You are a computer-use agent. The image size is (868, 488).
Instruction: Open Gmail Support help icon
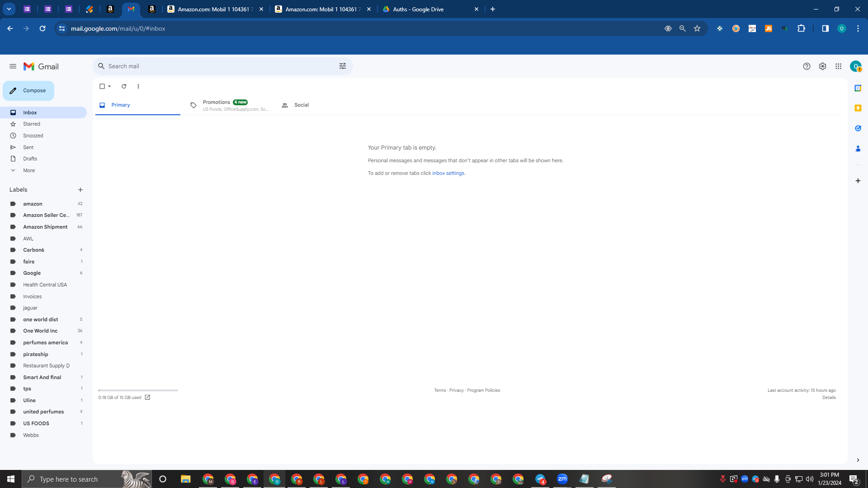(x=807, y=66)
